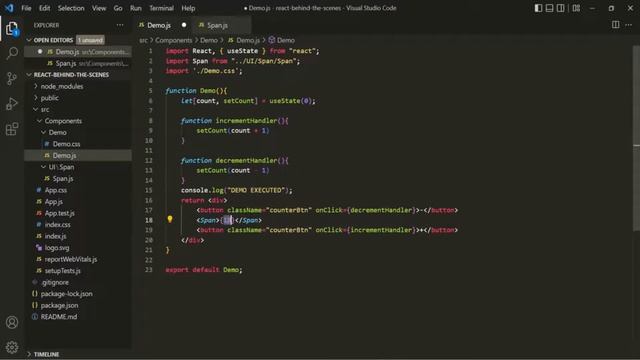Switch to the Span.js editor tab
This screenshot has height=360, width=640.
(221, 25)
